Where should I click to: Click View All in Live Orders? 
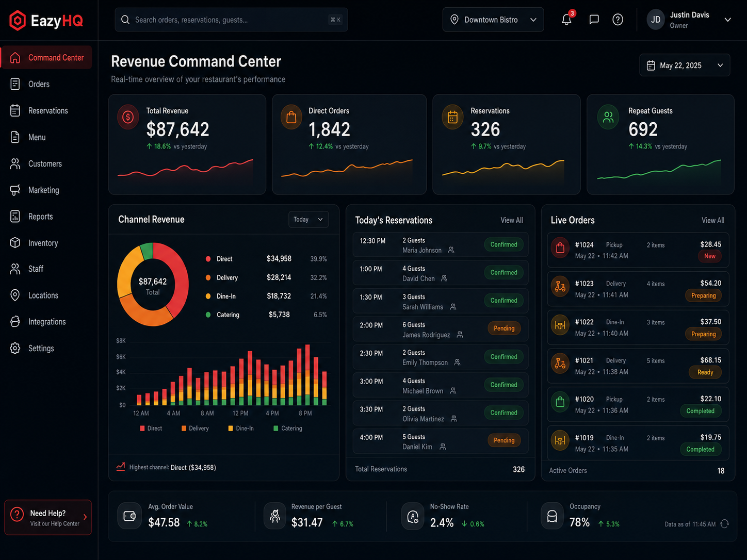point(712,220)
